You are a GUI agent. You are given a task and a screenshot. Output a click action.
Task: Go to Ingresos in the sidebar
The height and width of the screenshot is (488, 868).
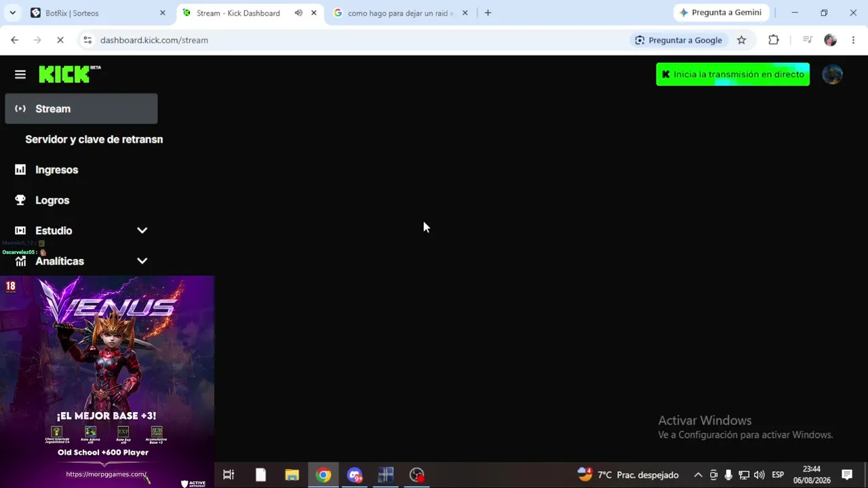coord(56,169)
